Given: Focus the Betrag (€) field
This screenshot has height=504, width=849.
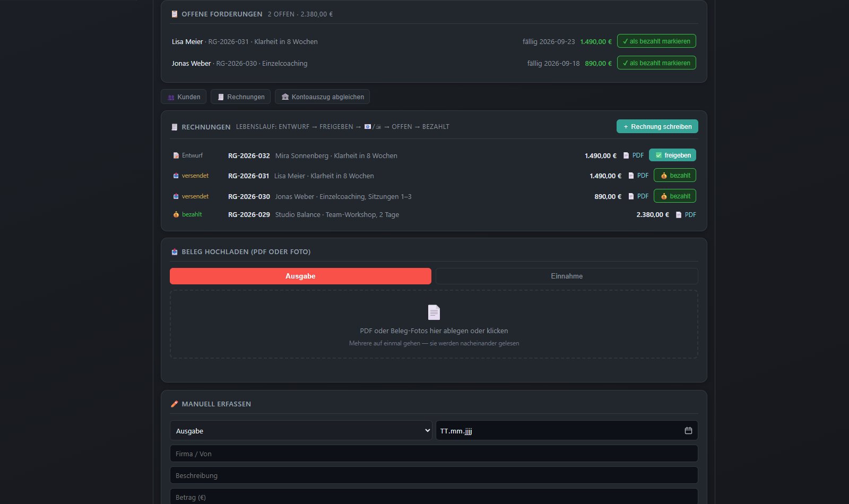Looking at the screenshot, I should click(x=434, y=497).
